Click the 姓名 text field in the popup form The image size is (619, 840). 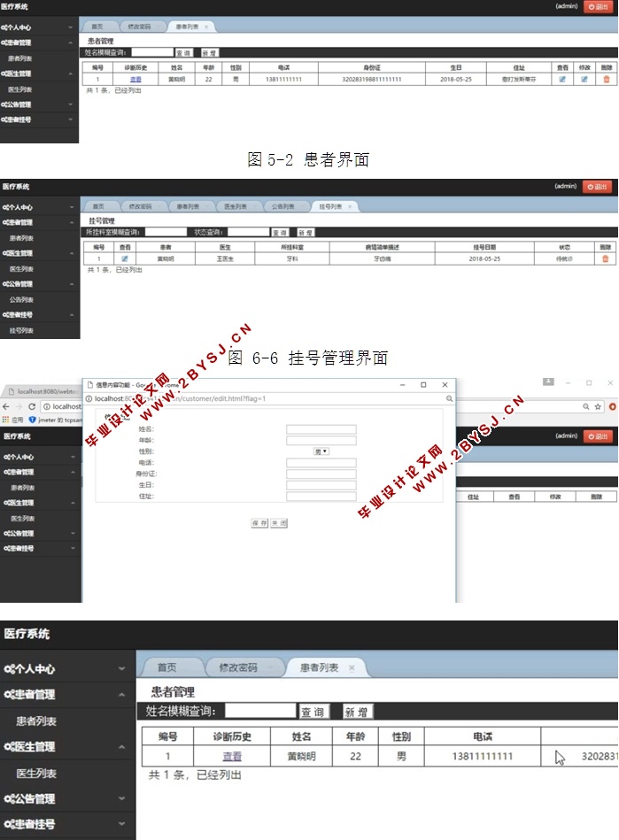pyautogui.click(x=321, y=429)
